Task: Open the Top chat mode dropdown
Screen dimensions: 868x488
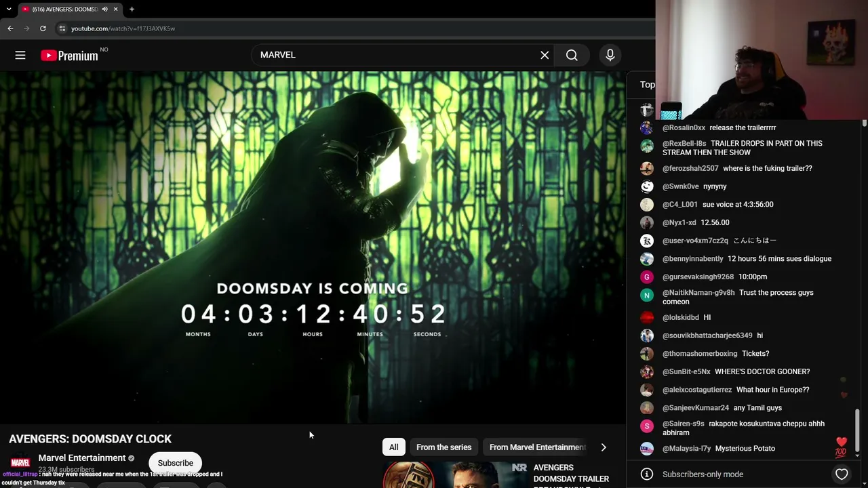Action: pyautogui.click(x=648, y=85)
